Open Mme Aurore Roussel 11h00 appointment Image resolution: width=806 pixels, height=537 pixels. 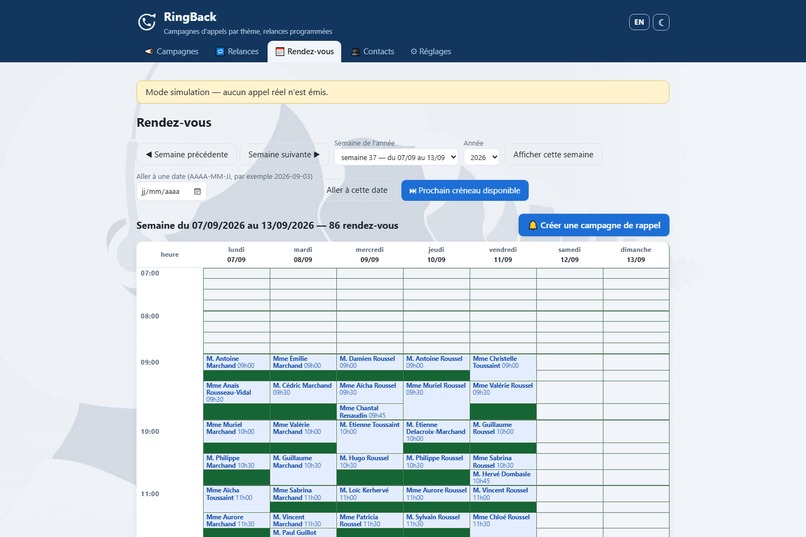[x=436, y=494]
